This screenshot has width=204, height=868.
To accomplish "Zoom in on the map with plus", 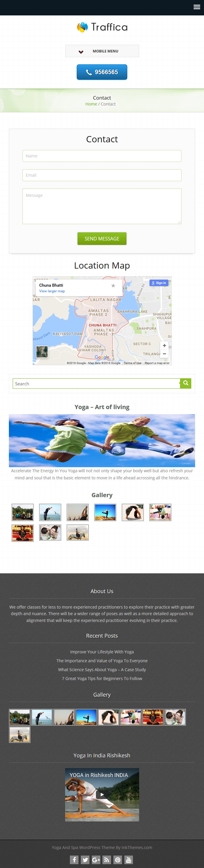I will 164,345.
